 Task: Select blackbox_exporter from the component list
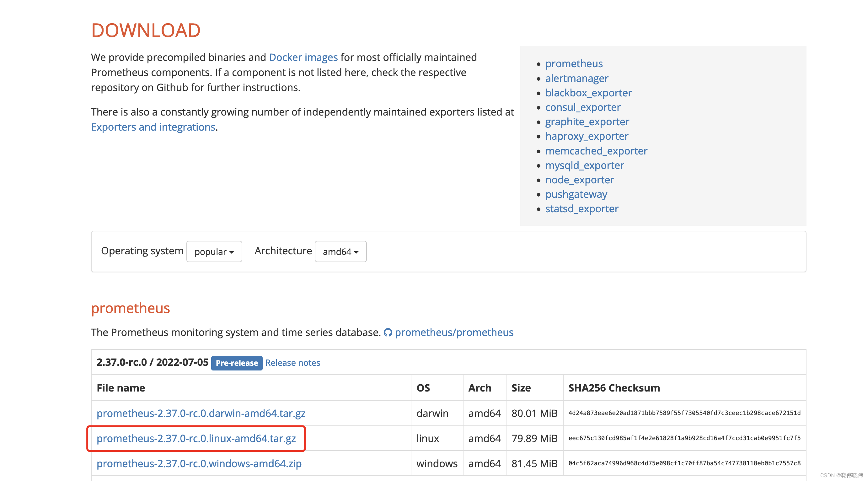click(588, 93)
